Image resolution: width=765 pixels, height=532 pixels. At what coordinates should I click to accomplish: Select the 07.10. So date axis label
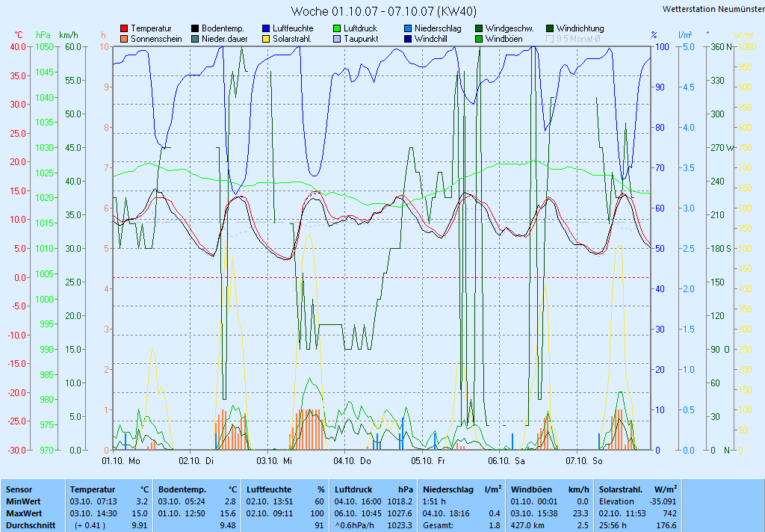coord(584,461)
